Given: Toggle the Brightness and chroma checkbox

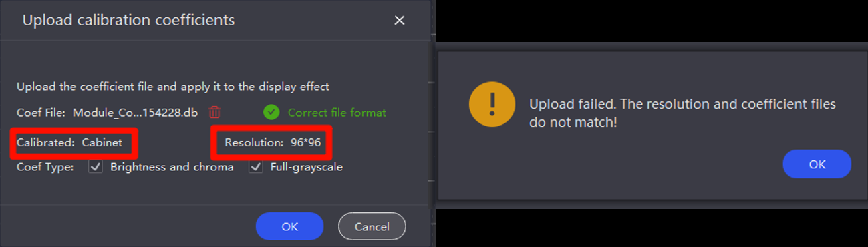Looking at the screenshot, I should 96,167.
